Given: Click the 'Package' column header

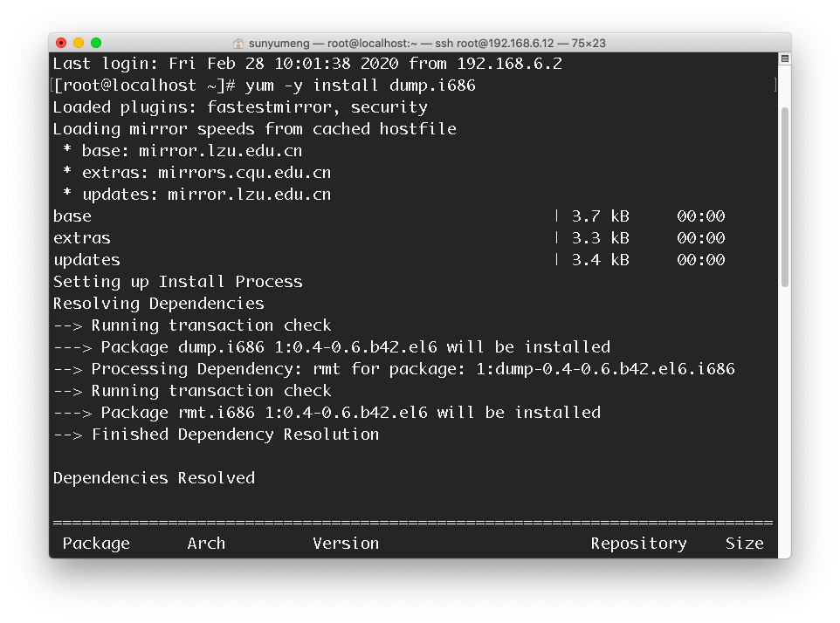Looking at the screenshot, I should (x=96, y=544).
